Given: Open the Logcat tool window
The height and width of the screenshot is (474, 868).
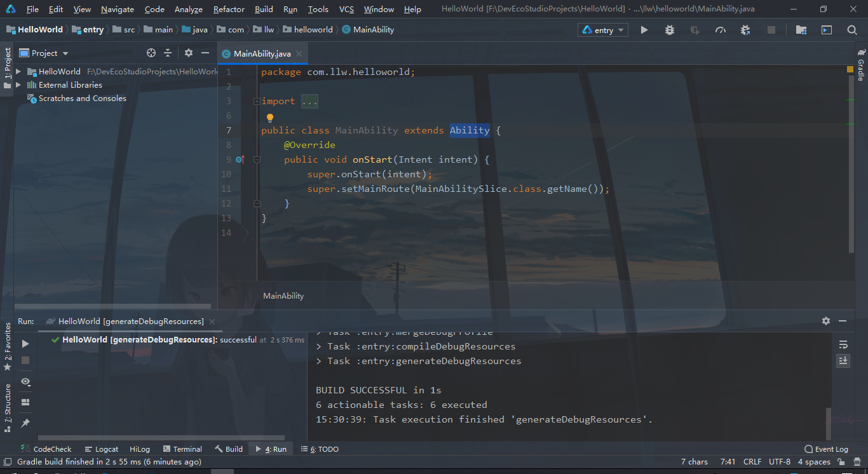Looking at the screenshot, I should pos(102,449).
